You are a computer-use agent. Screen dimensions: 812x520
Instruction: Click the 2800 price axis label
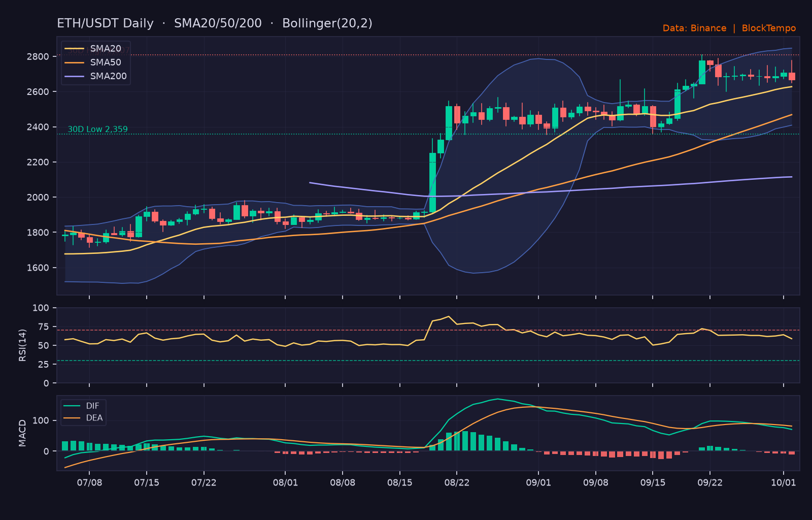pos(38,56)
